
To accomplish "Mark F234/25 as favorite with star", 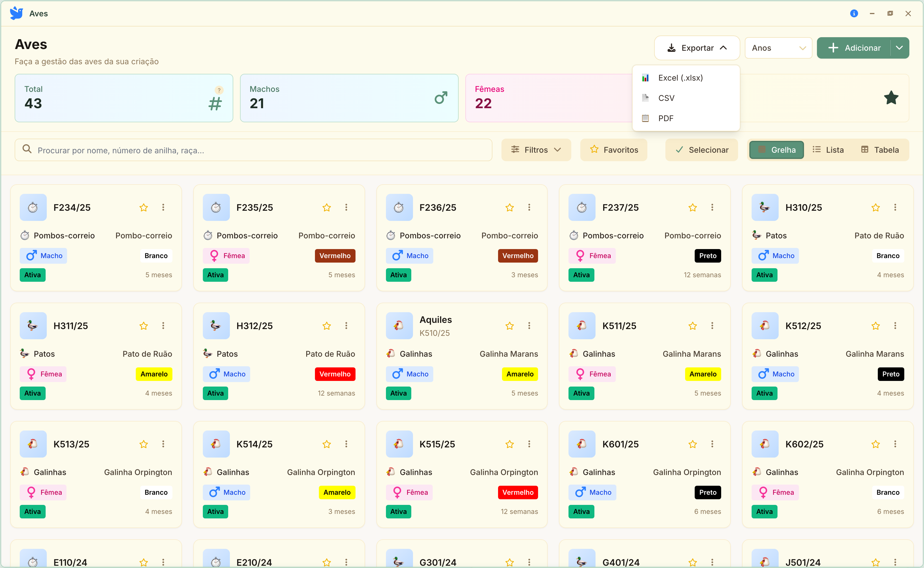I will tap(143, 207).
